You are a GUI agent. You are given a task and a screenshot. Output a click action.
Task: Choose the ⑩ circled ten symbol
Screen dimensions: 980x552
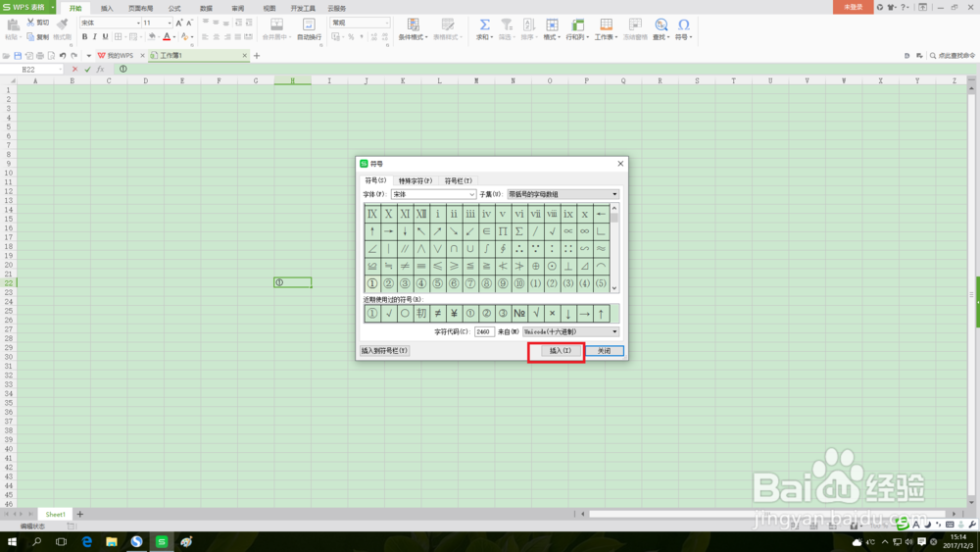(519, 283)
